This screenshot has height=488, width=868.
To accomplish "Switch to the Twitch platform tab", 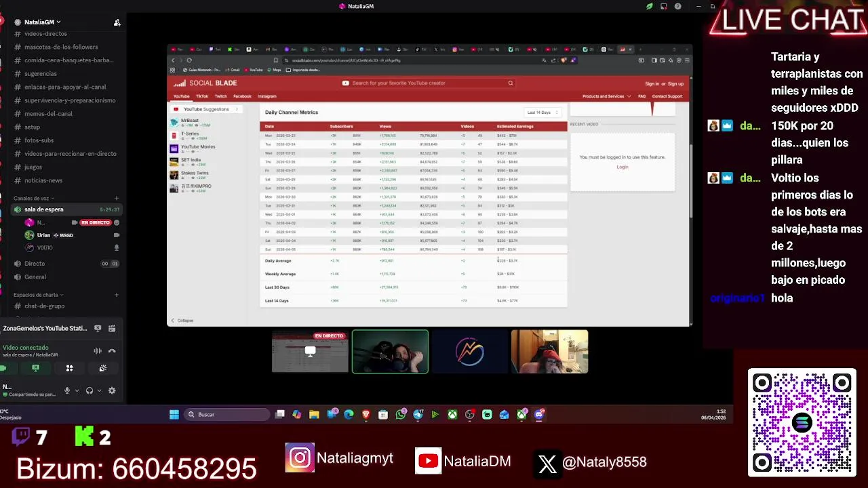I will click(221, 96).
